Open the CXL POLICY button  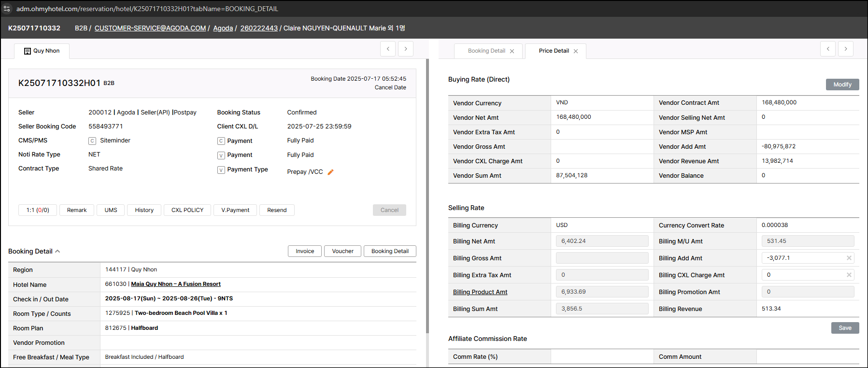click(187, 210)
